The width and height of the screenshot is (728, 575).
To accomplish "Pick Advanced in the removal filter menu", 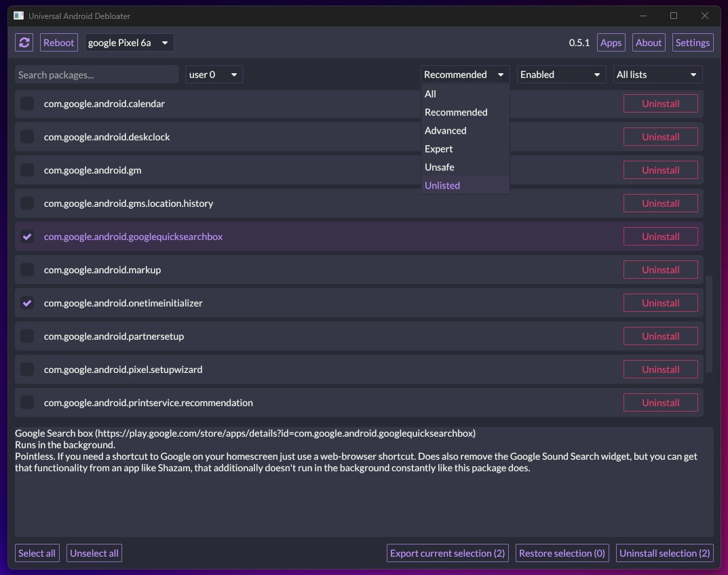I will pos(446,130).
